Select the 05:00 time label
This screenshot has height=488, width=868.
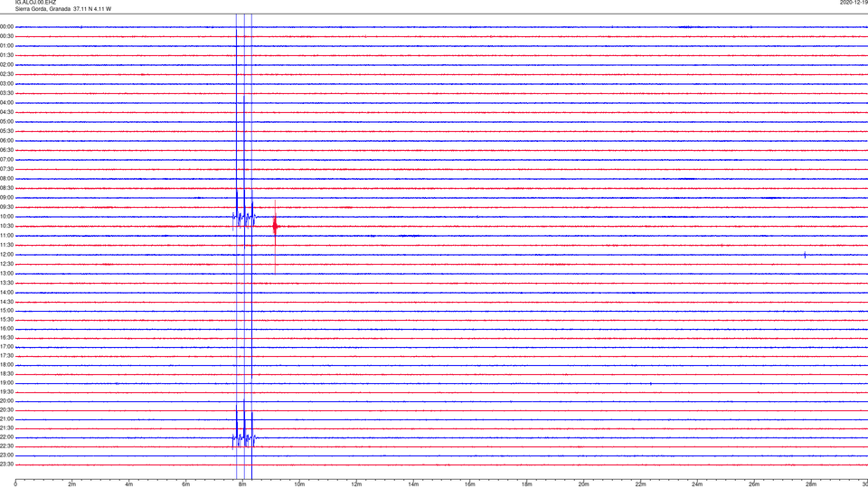coord(6,122)
